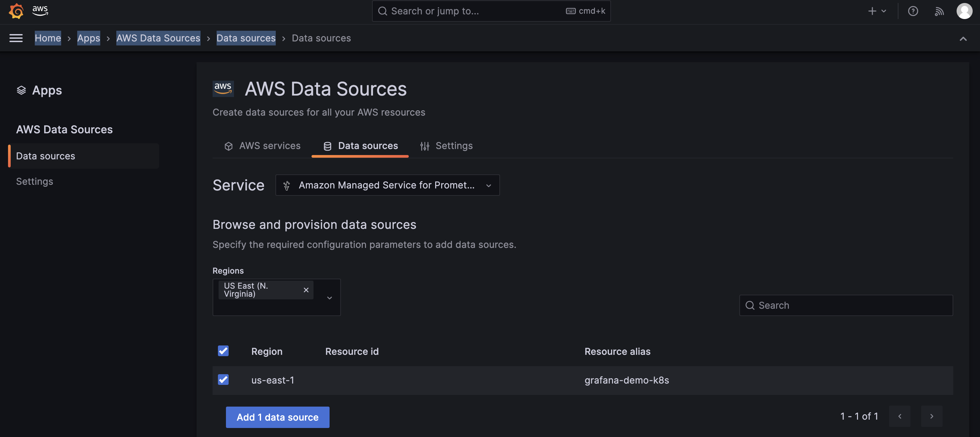Click AWS Data Sources sidebar heading
The width and height of the screenshot is (980, 437).
click(64, 129)
